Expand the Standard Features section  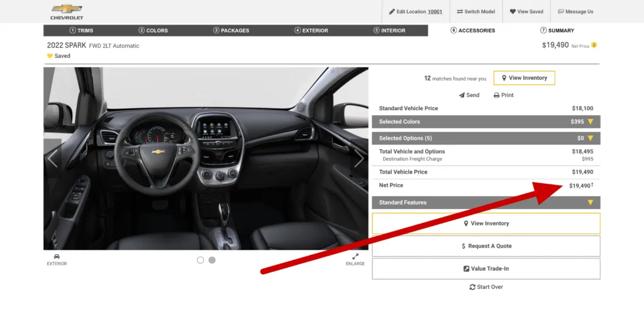[590, 203]
